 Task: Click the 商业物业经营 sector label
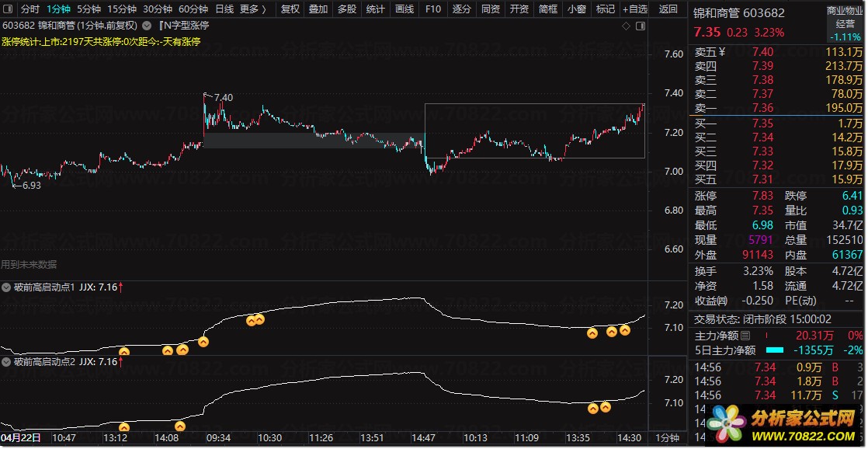pyautogui.click(x=845, y=19)
